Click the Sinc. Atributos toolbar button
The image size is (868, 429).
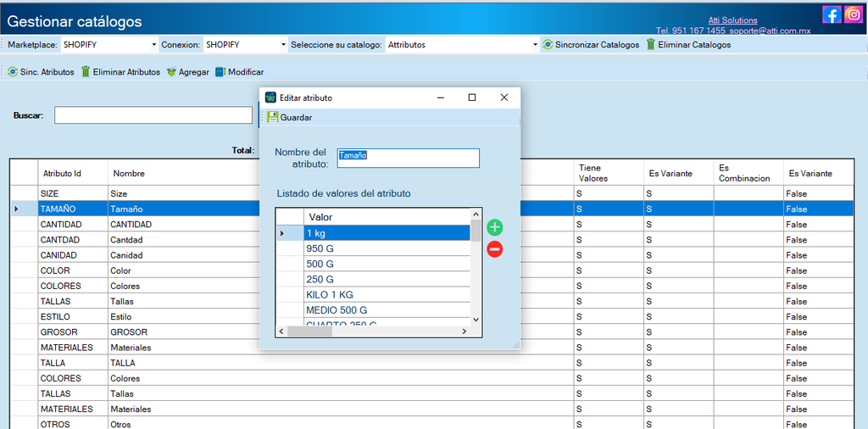pos(41,72)
